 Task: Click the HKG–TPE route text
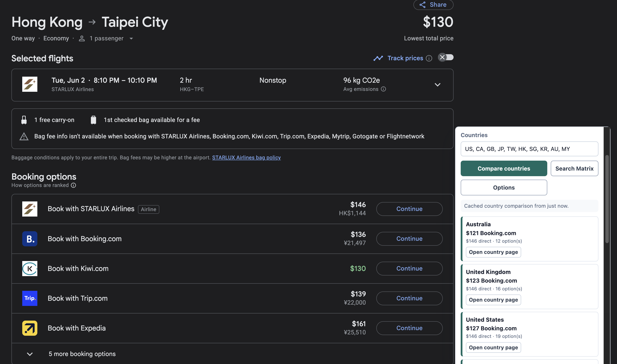coord(192,89)
